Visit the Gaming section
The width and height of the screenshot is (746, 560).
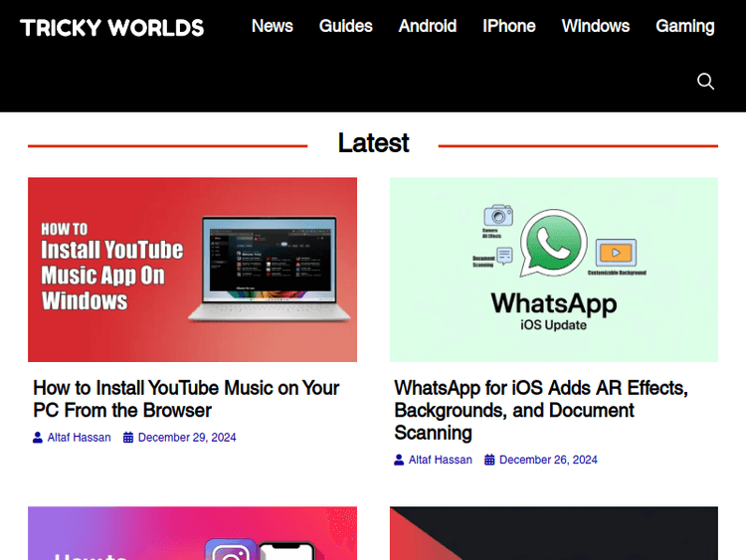pyautogui.click(x=684, y=26)
